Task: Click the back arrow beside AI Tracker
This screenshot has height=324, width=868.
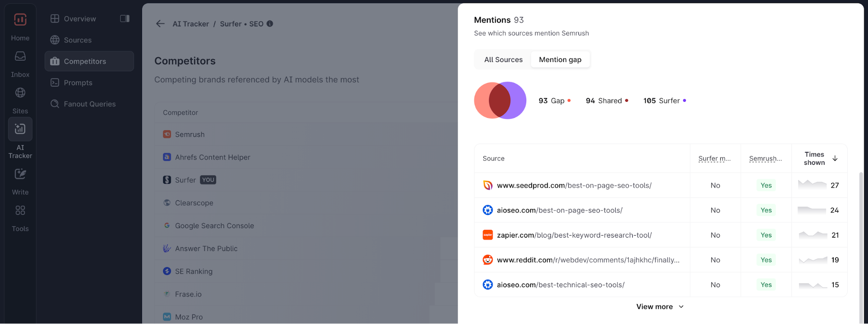Action: 160,24
